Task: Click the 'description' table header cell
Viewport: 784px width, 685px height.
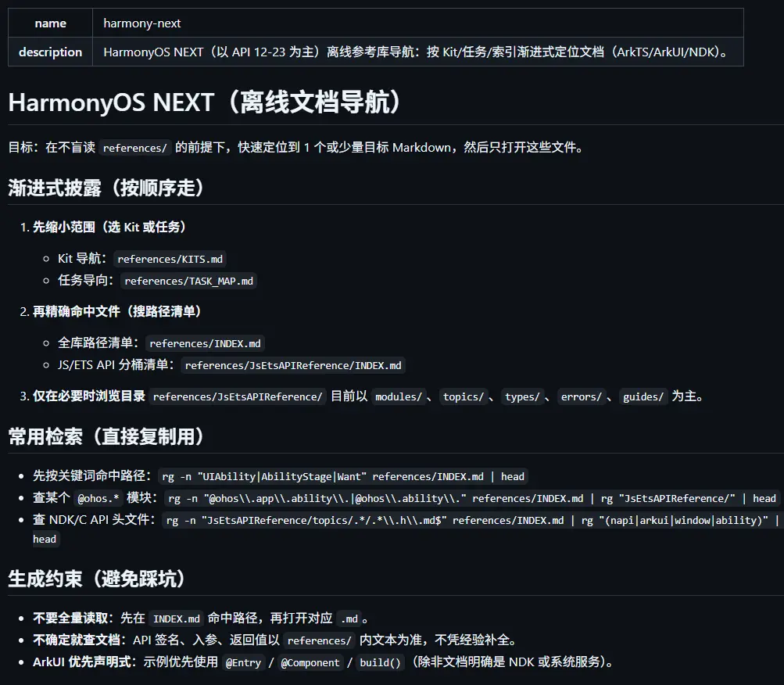Action: coord(51,52)
